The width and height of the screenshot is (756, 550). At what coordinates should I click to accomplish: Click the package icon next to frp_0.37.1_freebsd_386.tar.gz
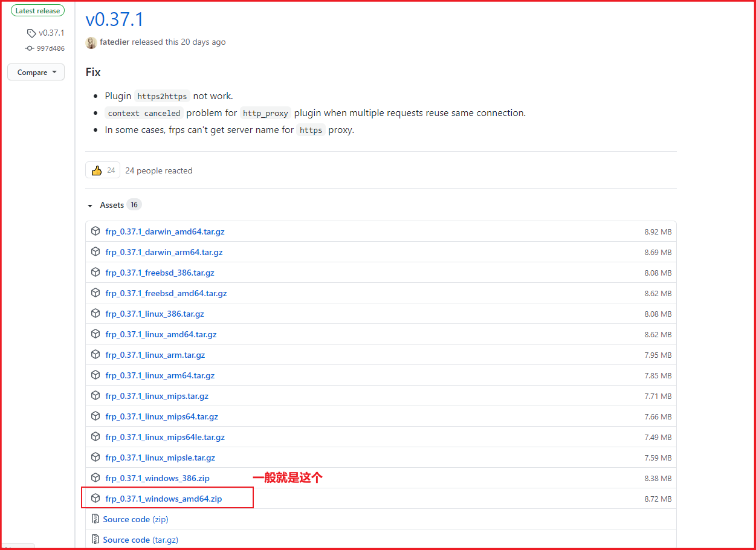(95, 272)
